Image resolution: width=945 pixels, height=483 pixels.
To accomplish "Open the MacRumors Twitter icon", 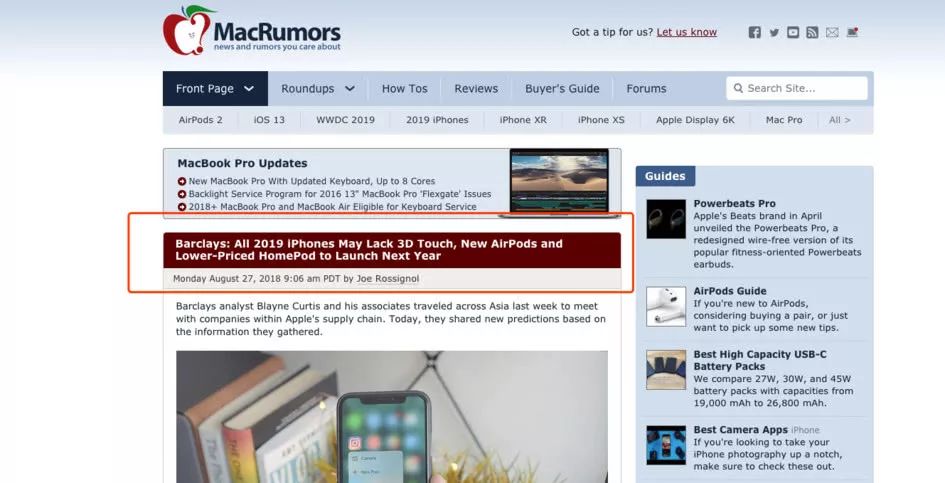I will pos(774,33).
